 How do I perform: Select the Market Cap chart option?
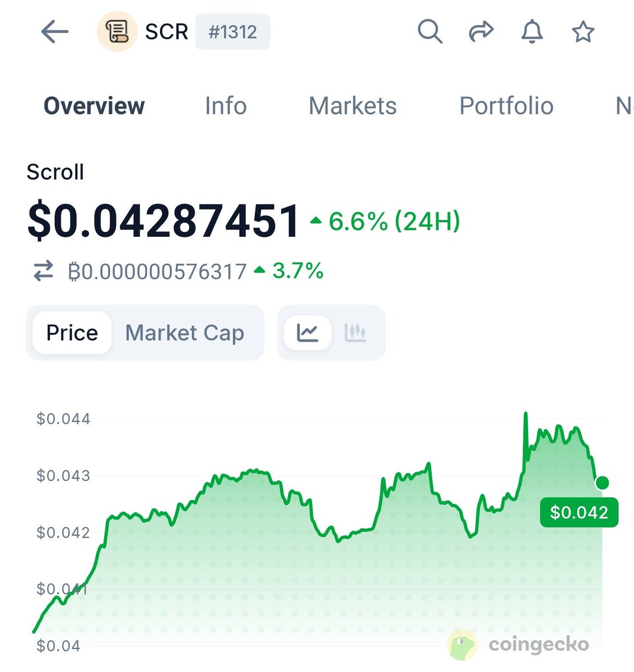(185, 333)
